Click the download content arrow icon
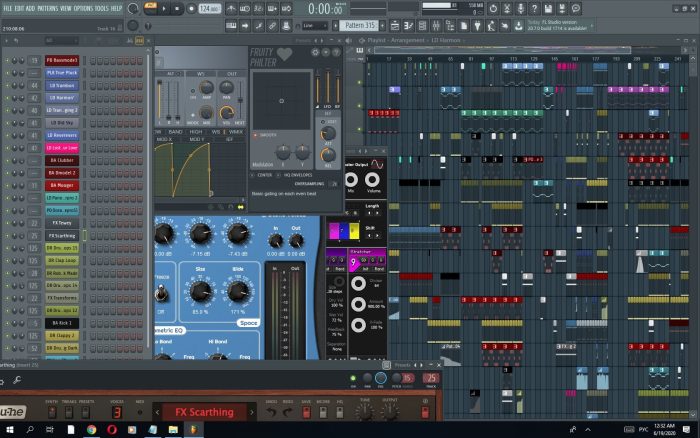Screen dimensions: 700x438 518,26
